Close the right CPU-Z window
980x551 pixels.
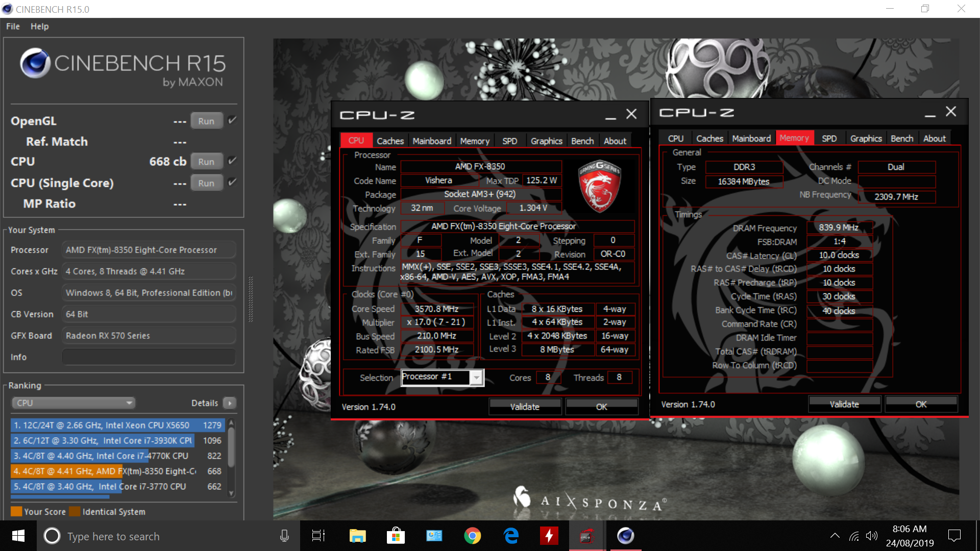click(951, 112)
